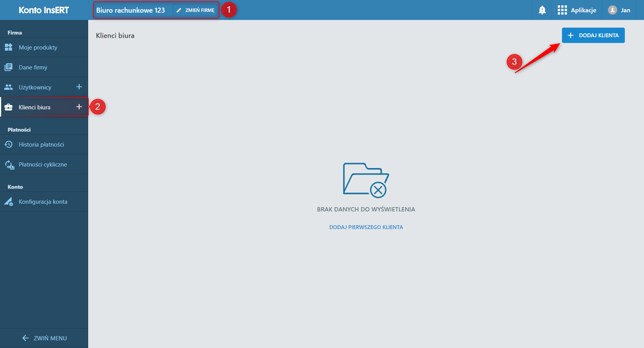
Task: Open the notifications bell icon
Action: coord(542,10)
